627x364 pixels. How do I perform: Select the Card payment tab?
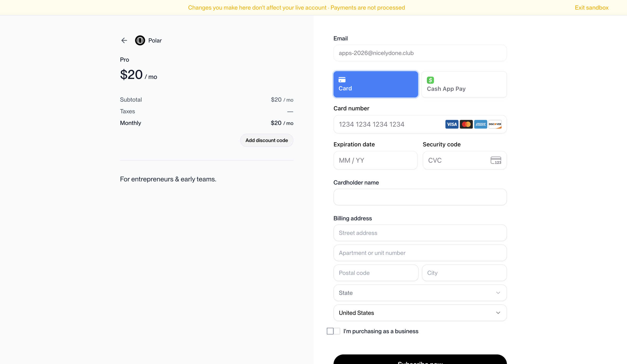coord(376,84)
